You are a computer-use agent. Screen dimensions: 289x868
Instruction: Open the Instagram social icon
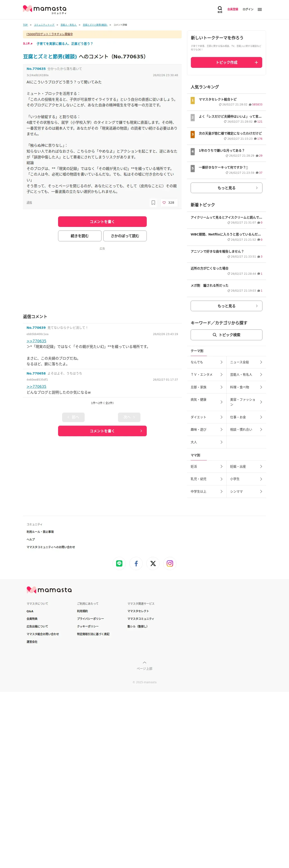pos(170,563)
